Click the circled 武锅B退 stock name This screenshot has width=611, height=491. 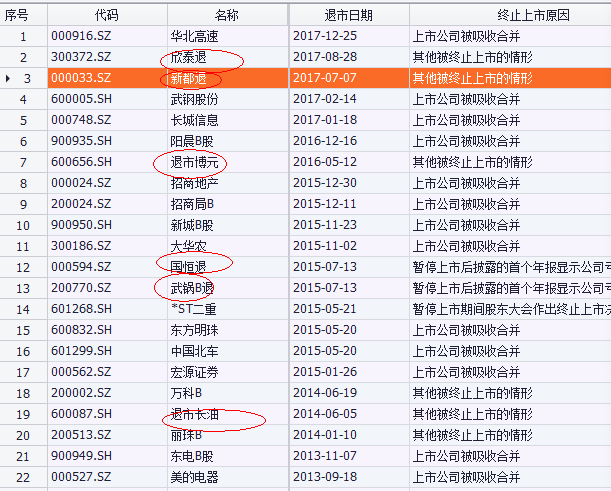[194, 288]
